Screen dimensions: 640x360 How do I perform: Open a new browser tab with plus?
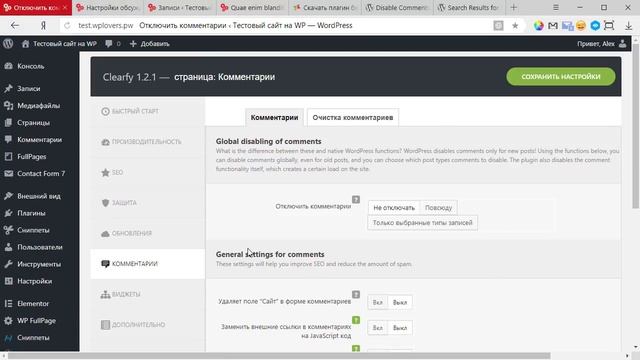pyautogui.click(x=513, y=7)
